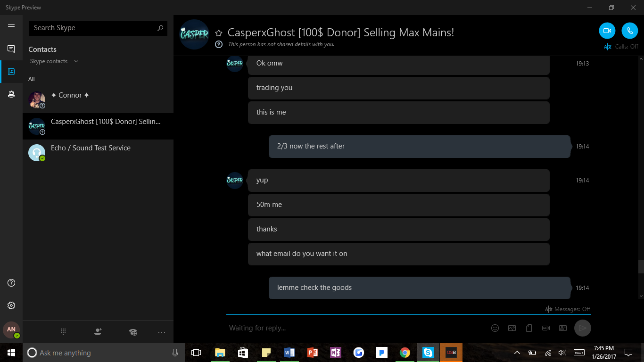Viewport: 644px width, 362px height.
Task: Click "what email do you want it on" message
Action: 399,254
